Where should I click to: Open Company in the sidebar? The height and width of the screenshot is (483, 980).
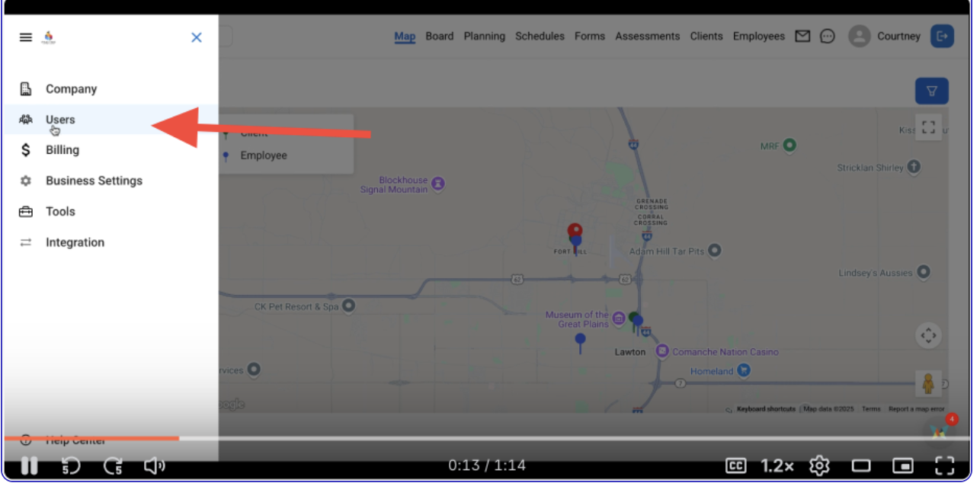pyautogui.click(x=71, y=89)
